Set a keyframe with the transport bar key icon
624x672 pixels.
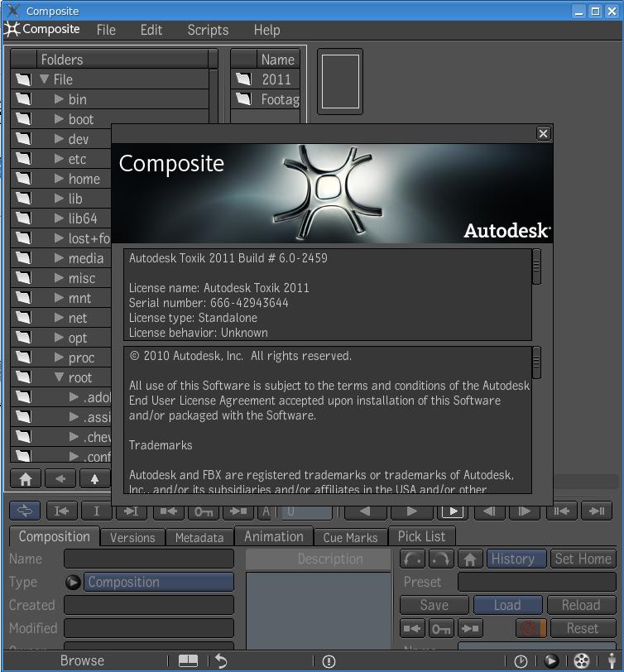click(203, 511)
